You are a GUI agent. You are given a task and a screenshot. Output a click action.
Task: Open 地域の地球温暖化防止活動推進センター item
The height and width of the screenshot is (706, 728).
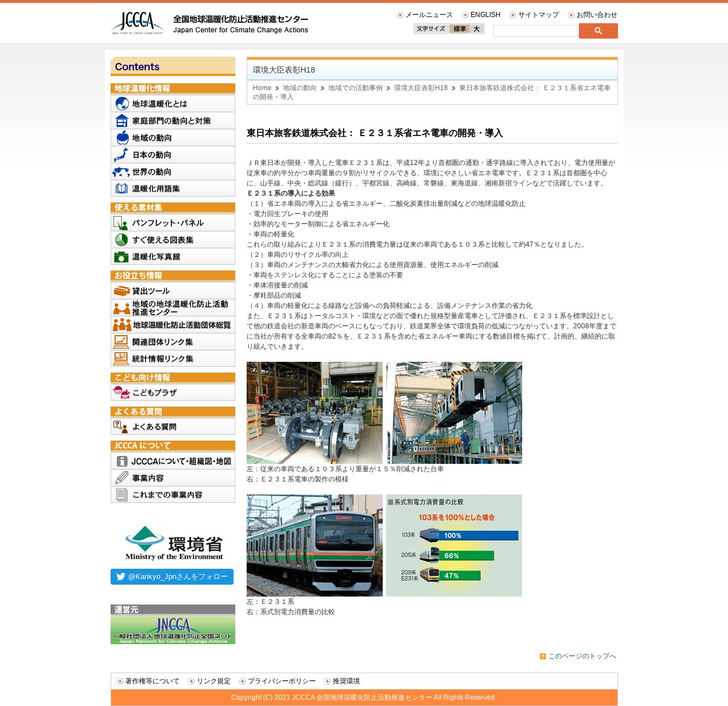173,308
